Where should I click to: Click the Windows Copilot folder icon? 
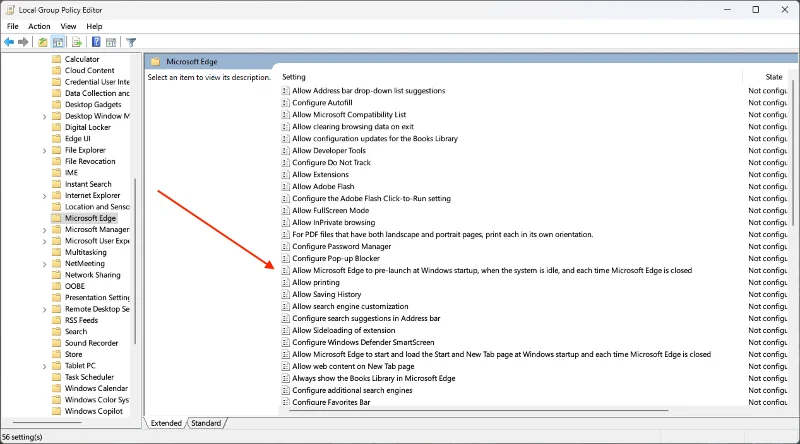[57, 411]
